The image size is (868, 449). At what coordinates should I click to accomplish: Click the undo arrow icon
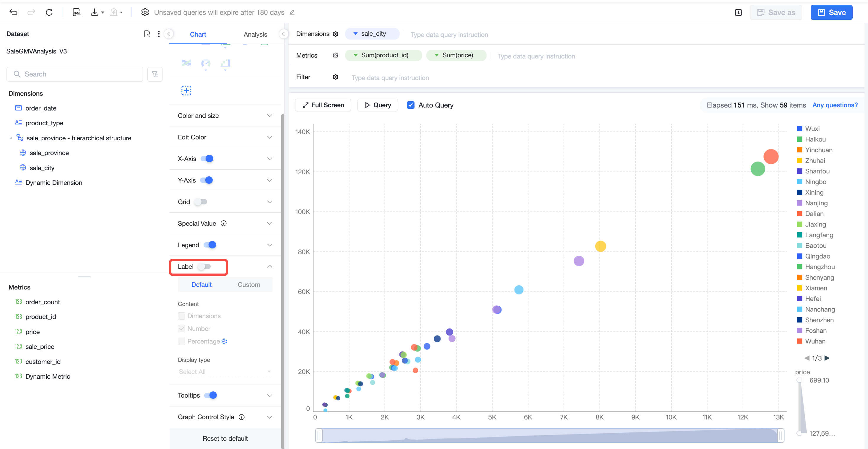tap(14, 12)
